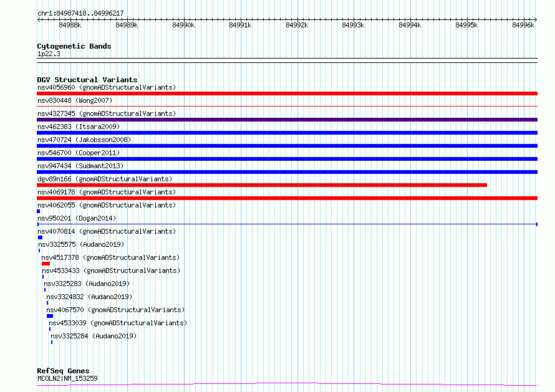Click the red nsv4069178 variant bar
This screenshot has width=555, height=392.
[x=287, y=198]
